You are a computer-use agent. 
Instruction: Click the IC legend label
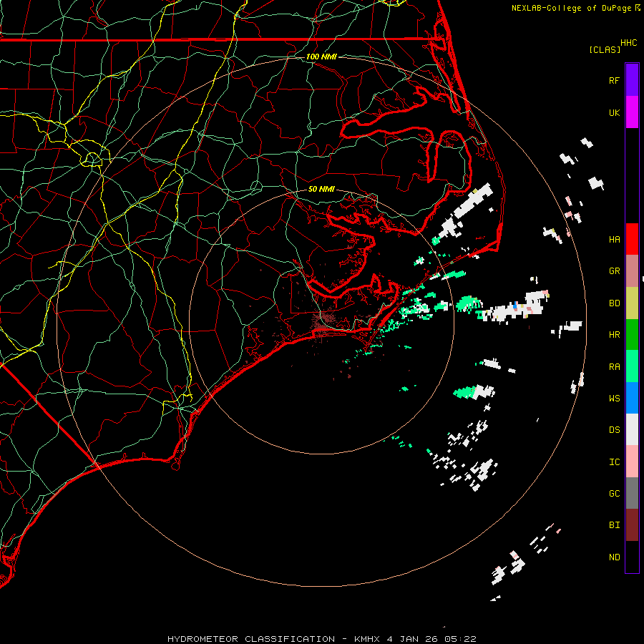click(x=614, y=462)
